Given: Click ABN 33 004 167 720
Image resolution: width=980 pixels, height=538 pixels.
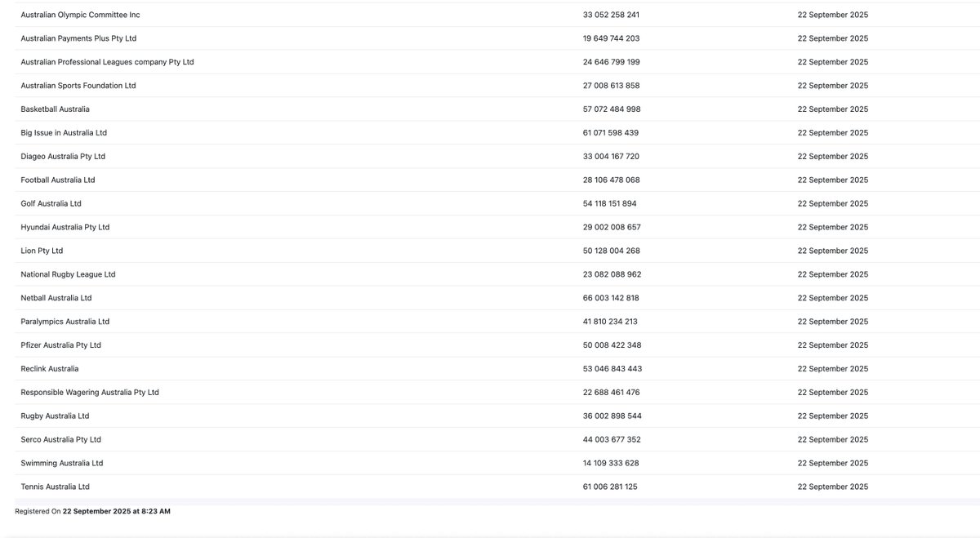Looking at the screenshot, I should coord(612,157).
